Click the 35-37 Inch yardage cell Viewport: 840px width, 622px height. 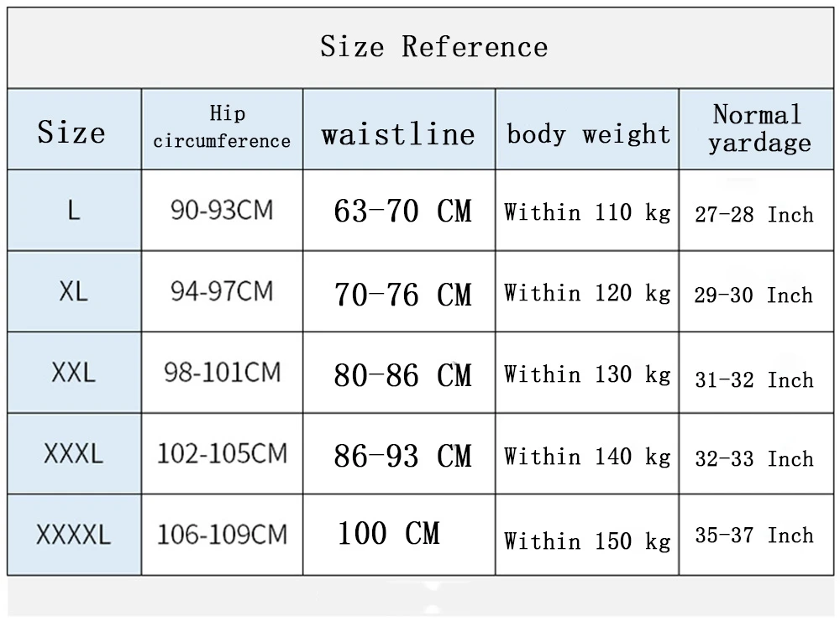pyautogui.click(x=753, y=535)
